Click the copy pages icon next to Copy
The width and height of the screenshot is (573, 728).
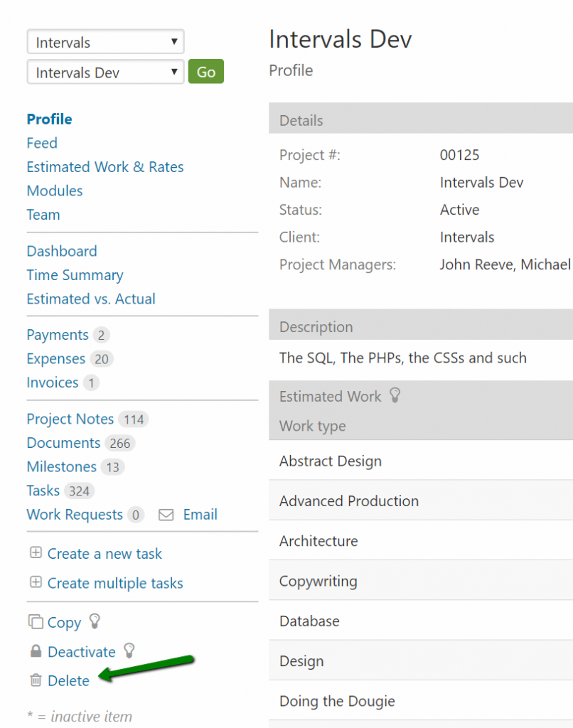[x=35, y=622]
